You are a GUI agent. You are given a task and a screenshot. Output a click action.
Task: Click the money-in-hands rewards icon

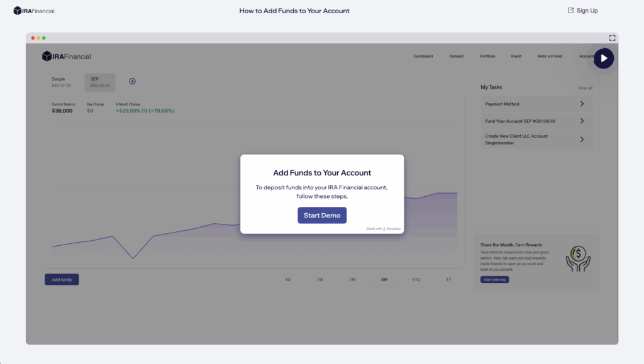pos(577,258)
